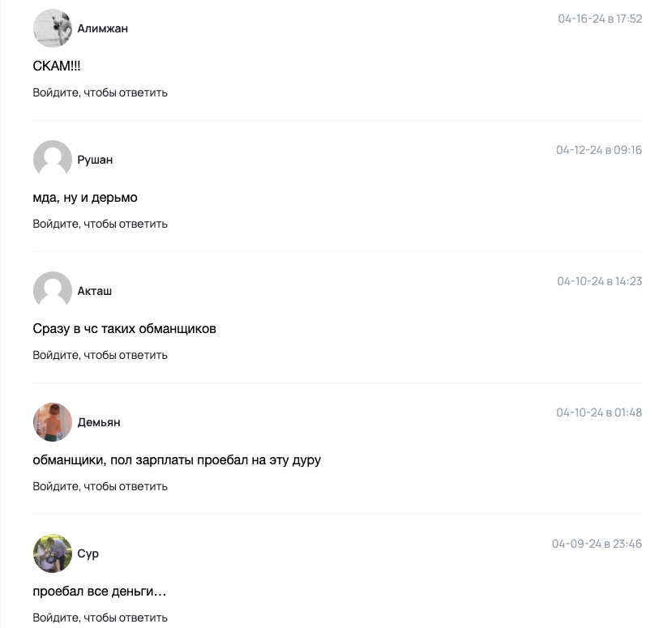Open Демьян's avatar photo
Image resolution: width=672 pixels, height=628 pixels.
click(x=53, y=422)
